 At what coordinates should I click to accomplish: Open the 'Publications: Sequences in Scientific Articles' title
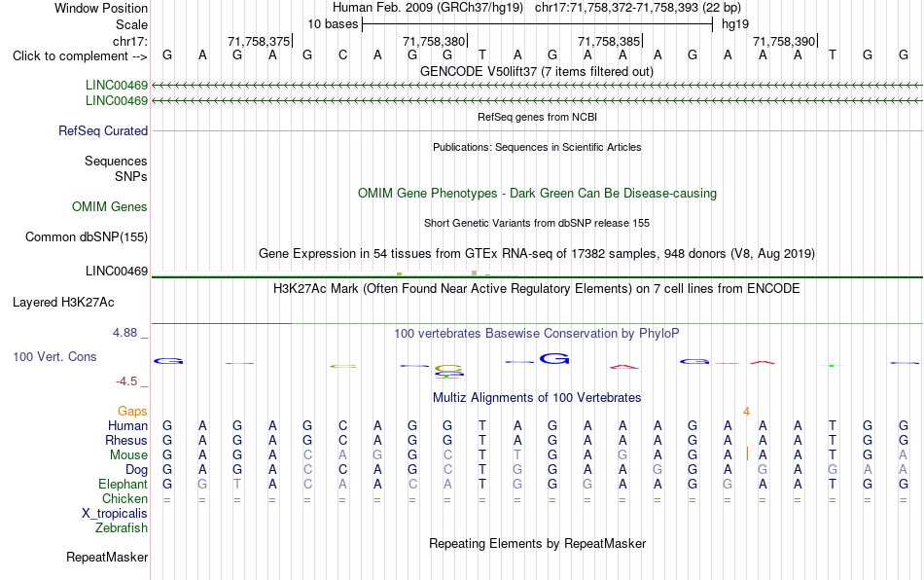(x=537, y=147)
